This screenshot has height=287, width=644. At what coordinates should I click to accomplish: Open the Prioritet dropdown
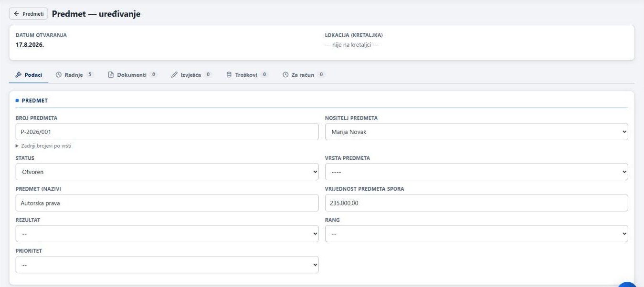[167, 265]
